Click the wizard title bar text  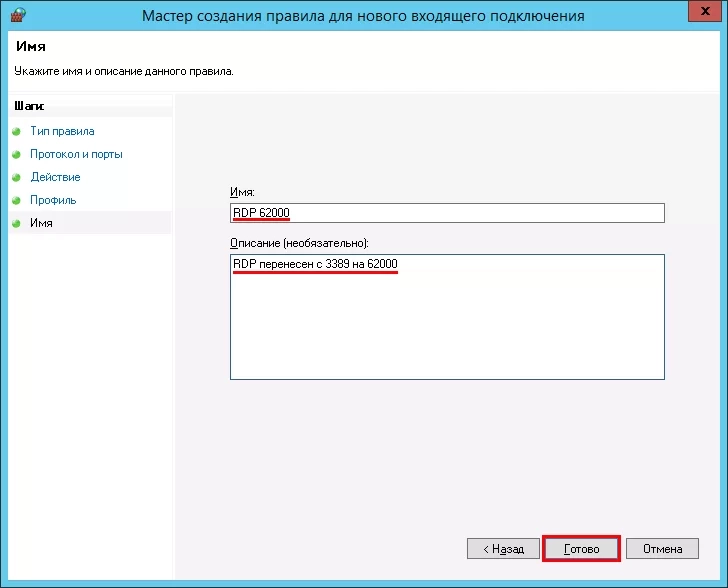363,16
